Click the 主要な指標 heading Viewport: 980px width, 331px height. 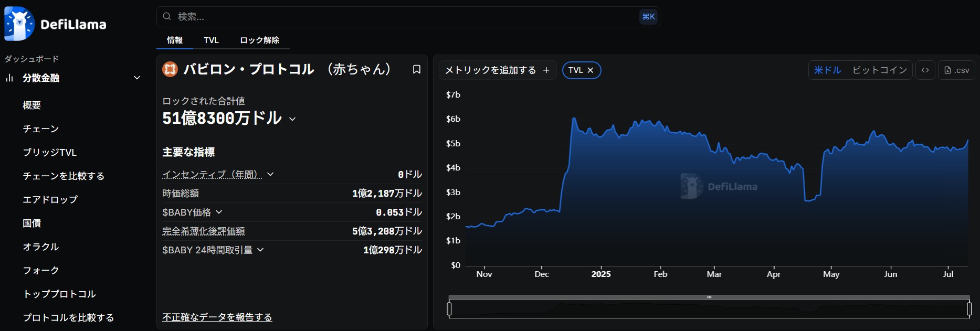pos(188,152)
